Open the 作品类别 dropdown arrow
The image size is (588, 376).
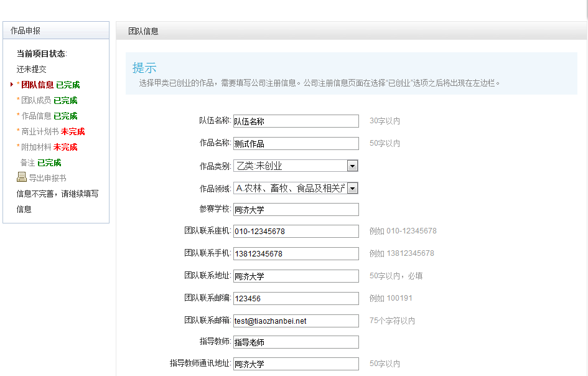352,166
